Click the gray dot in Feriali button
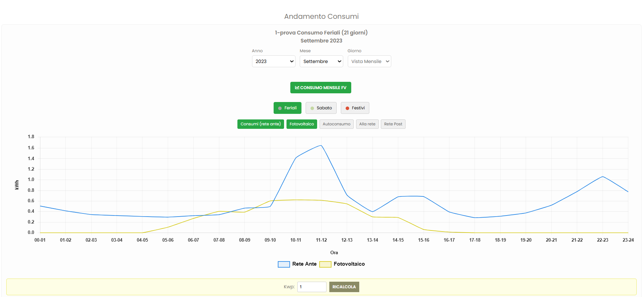The image size is (644, 297). click(x=280, y=108)
